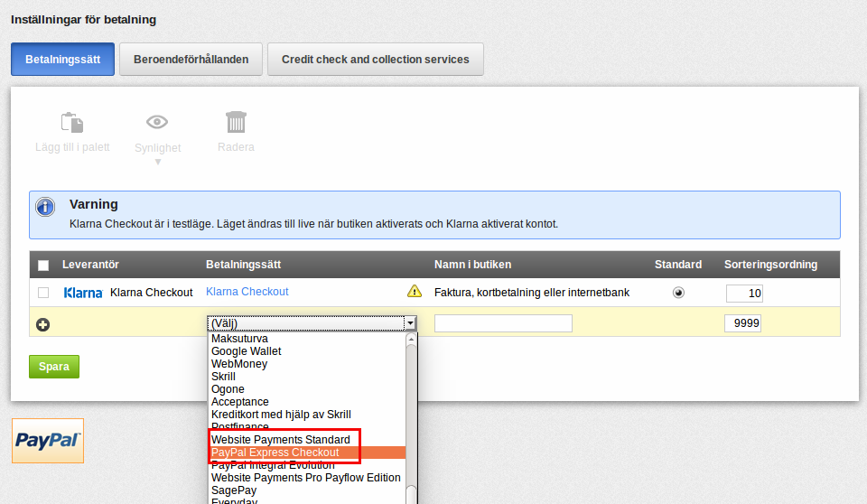Image resolution: width=867 pixels, height=504 pixels.
Task: Click the Standard column header
Action: pyautogui.click(x=678, y=265)
